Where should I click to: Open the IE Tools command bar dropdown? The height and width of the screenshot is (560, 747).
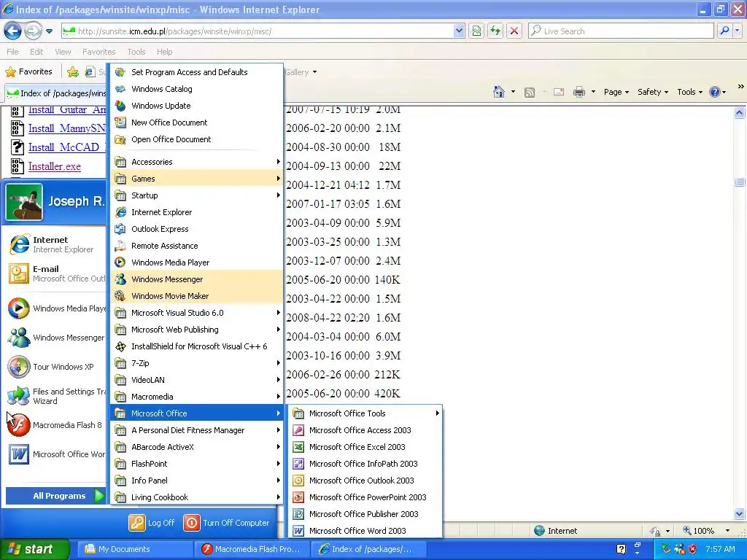690,92
